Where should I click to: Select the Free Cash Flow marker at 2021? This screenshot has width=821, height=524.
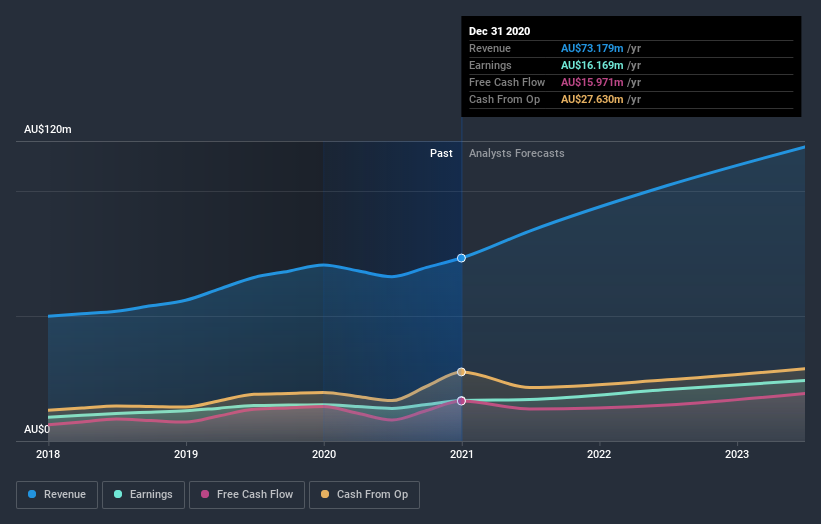point(461,400)
